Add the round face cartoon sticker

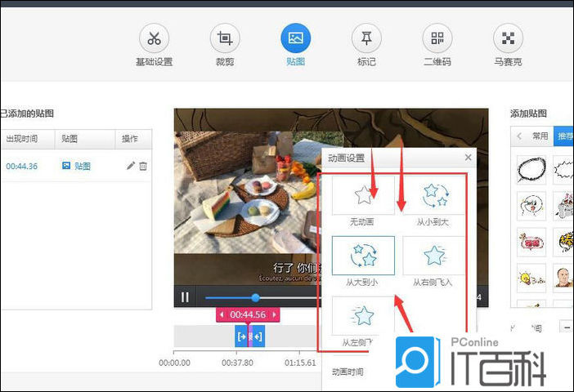click(x=531, y=206)
